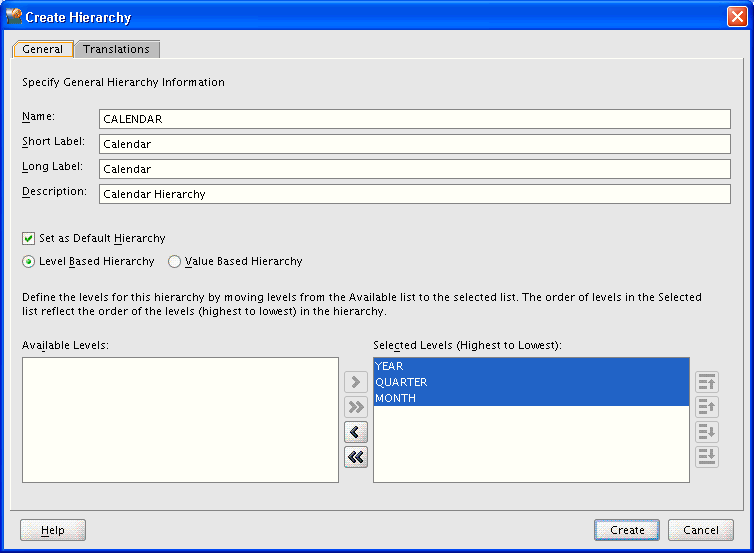Click the move level to bottom icon
Viewport: 754px width, 553px height.
point(707,457)
